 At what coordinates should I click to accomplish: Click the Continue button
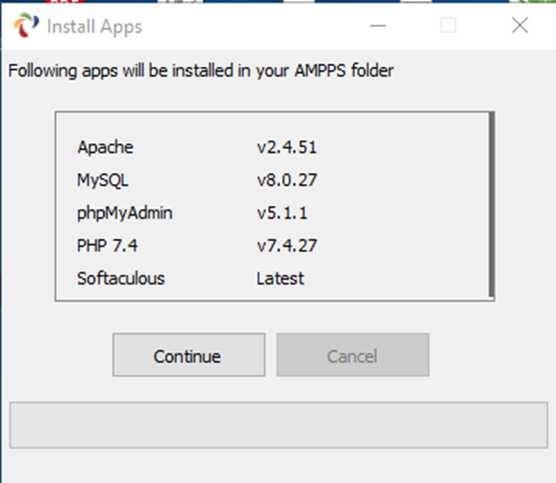point(189,355)
